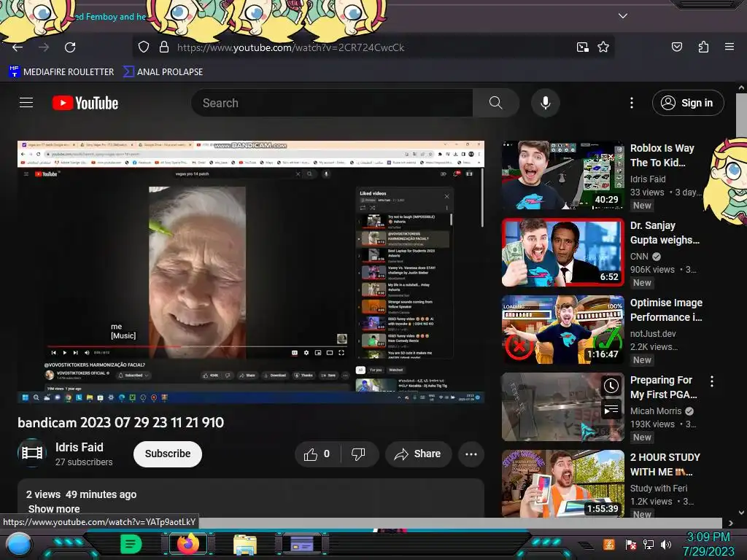Click notJust.dev channel name
Viewport: 747px width, 560px height.
coord(653,334)
